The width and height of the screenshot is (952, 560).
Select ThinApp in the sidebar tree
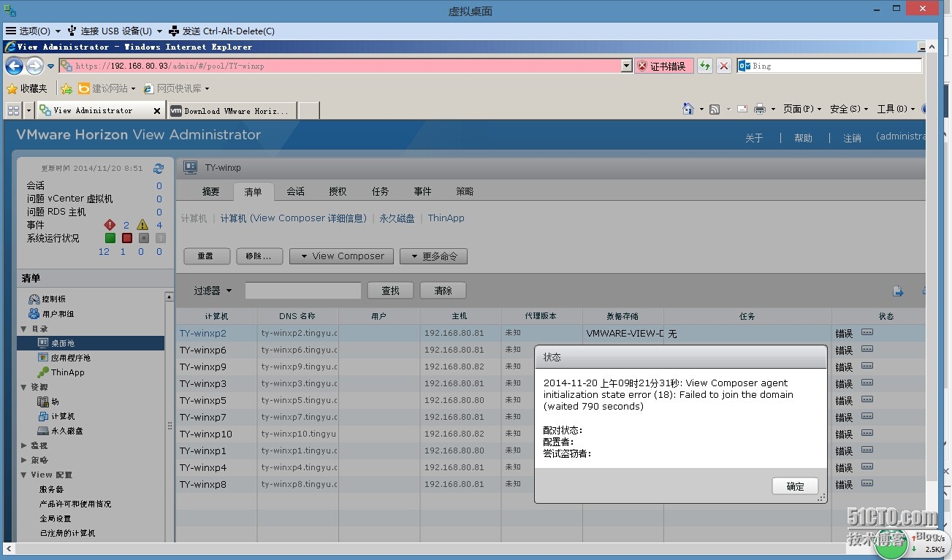pos(61,372)
